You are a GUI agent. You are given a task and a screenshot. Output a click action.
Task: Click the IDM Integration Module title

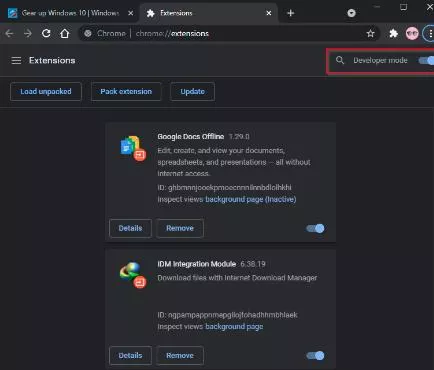197,264
